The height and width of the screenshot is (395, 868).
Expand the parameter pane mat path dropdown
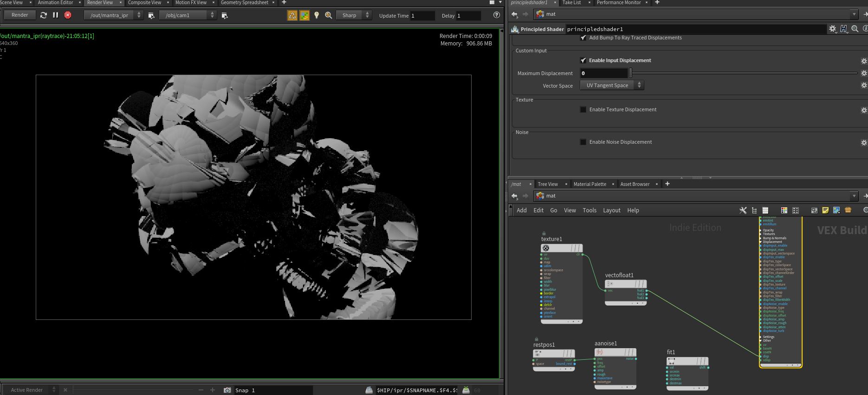click(x=854, y=14)
